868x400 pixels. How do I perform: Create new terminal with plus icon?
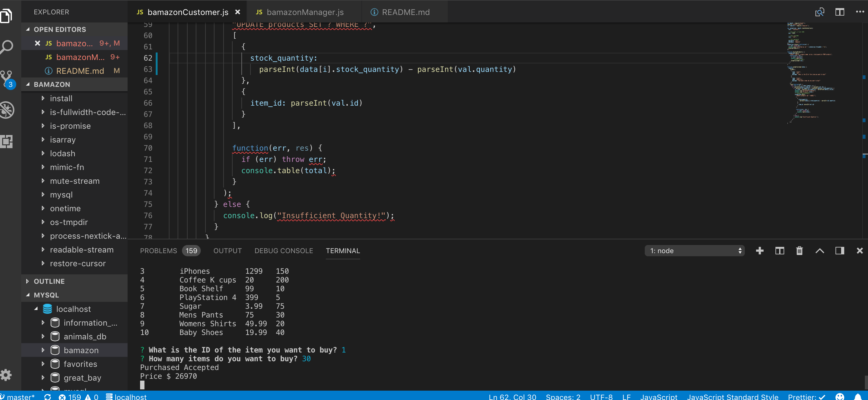759,251
